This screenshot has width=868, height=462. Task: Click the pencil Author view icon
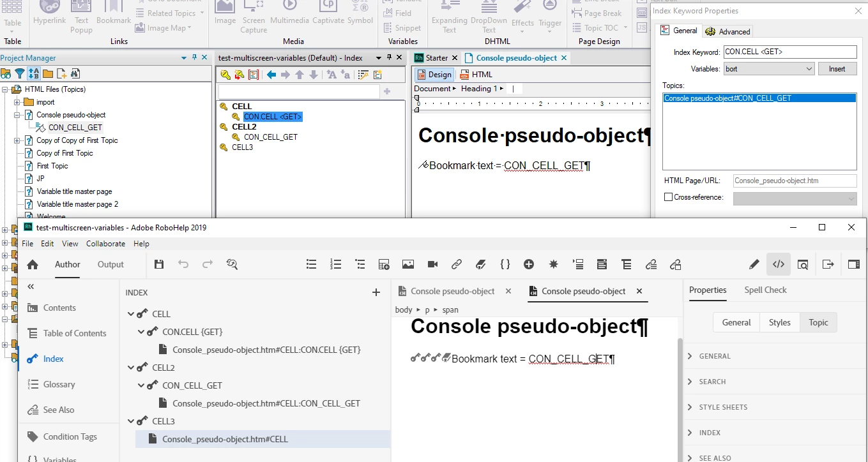[754, 264]
